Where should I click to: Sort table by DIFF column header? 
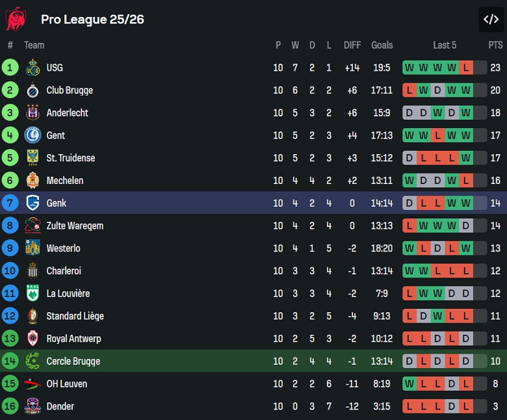(x=352, y=45)
